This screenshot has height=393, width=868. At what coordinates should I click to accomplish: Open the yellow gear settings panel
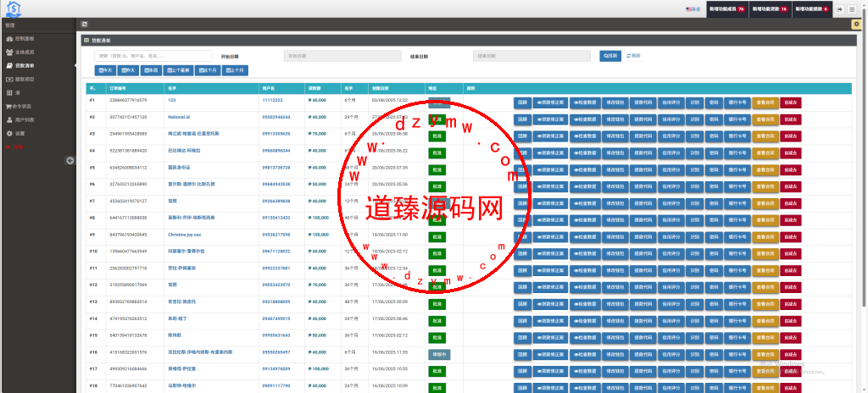[857, 25]
